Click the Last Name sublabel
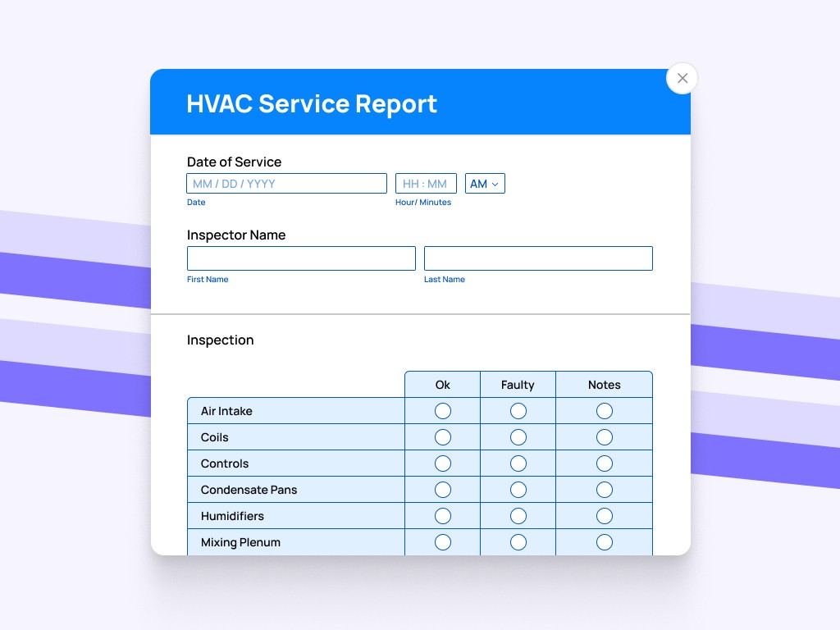Image resolution: width=840 pixels, height=630 pixels. coord(445,279)
